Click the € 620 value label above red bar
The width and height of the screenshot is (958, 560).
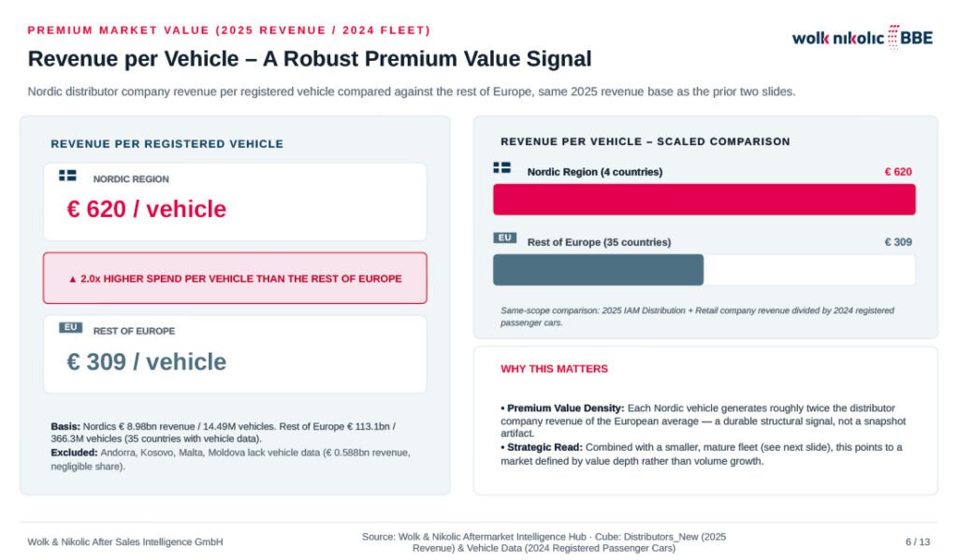[898, 172]
